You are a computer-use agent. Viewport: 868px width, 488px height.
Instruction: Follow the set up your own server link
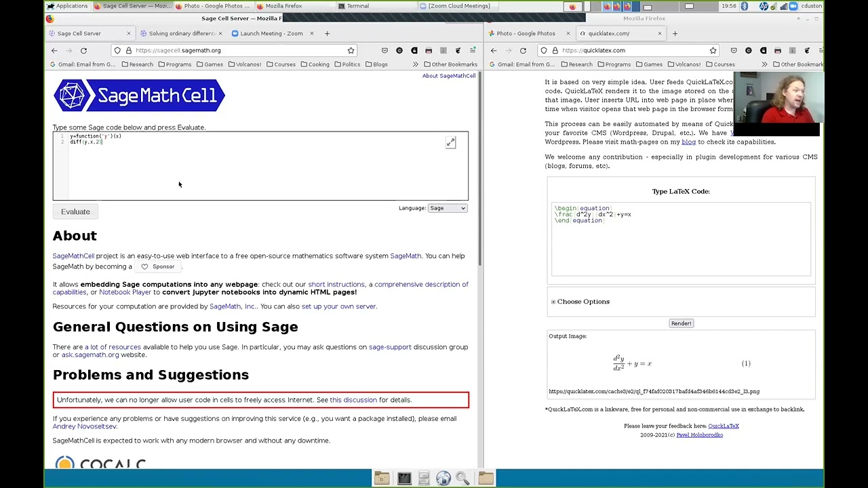click(338, 306)
